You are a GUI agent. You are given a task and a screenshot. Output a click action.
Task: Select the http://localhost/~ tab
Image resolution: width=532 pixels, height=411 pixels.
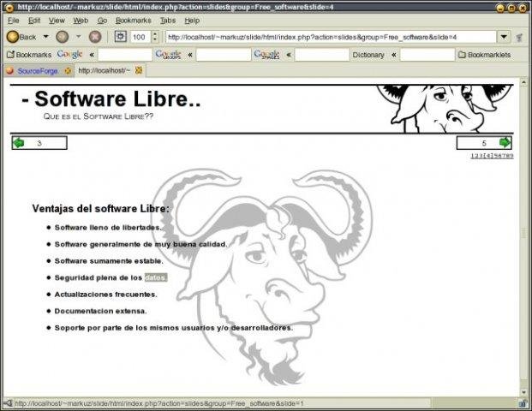click(104, 70)
